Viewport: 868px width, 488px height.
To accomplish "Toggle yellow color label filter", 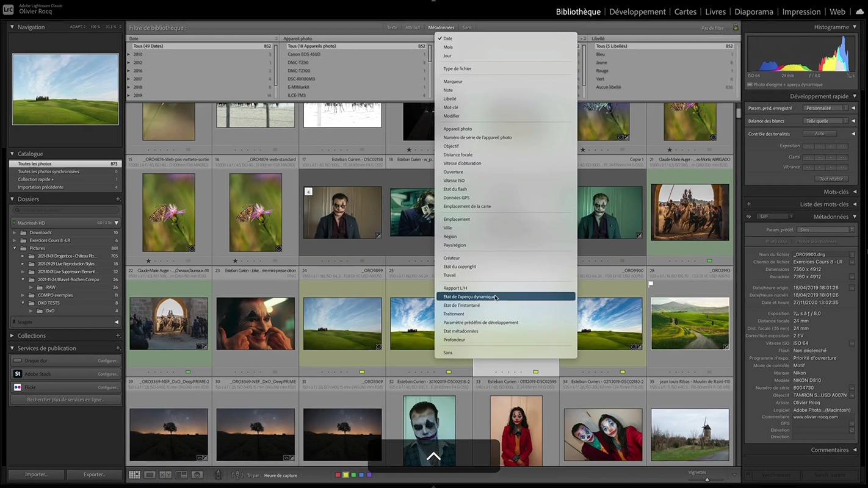I will coord(346,475).
